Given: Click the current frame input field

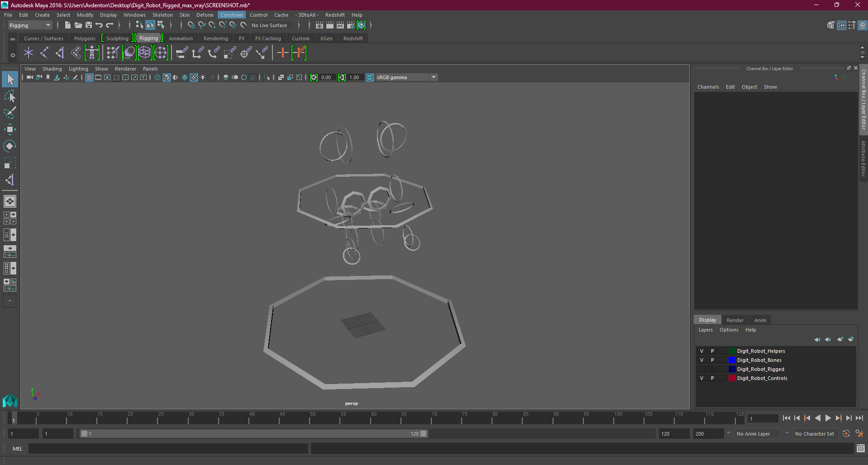Looking at the screenshot, I should pyautogui.click(x=763, y=418).
